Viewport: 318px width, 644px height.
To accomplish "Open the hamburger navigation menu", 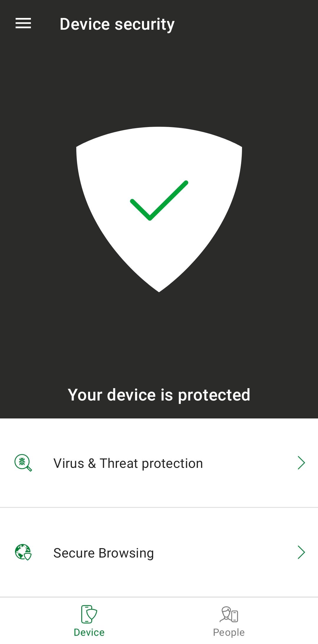I will click(x=23, y=23).
